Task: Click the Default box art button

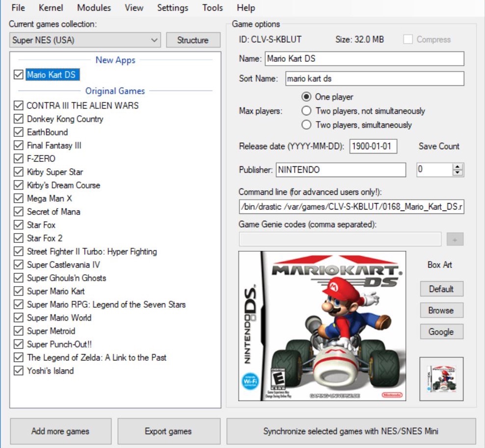Action: point(441,289)
